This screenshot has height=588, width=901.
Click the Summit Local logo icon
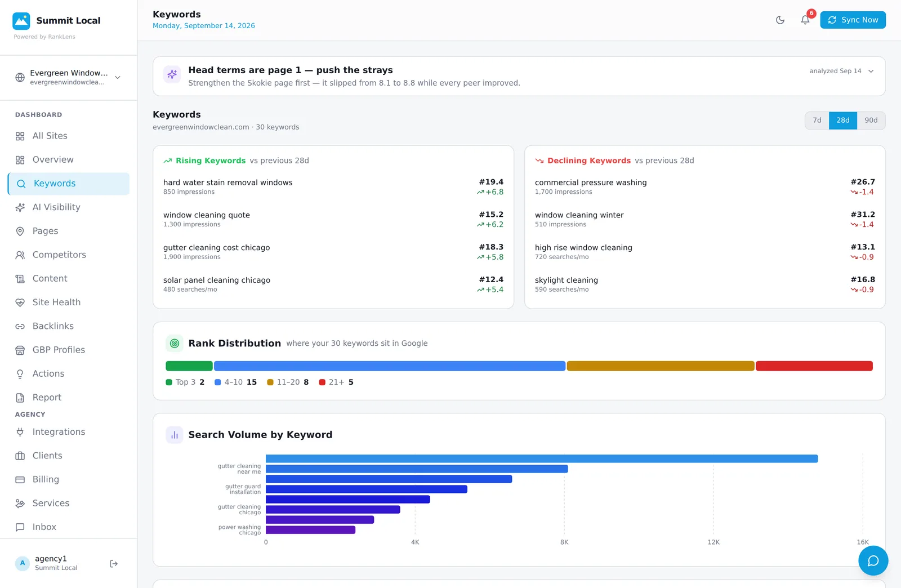pos(21,21)
